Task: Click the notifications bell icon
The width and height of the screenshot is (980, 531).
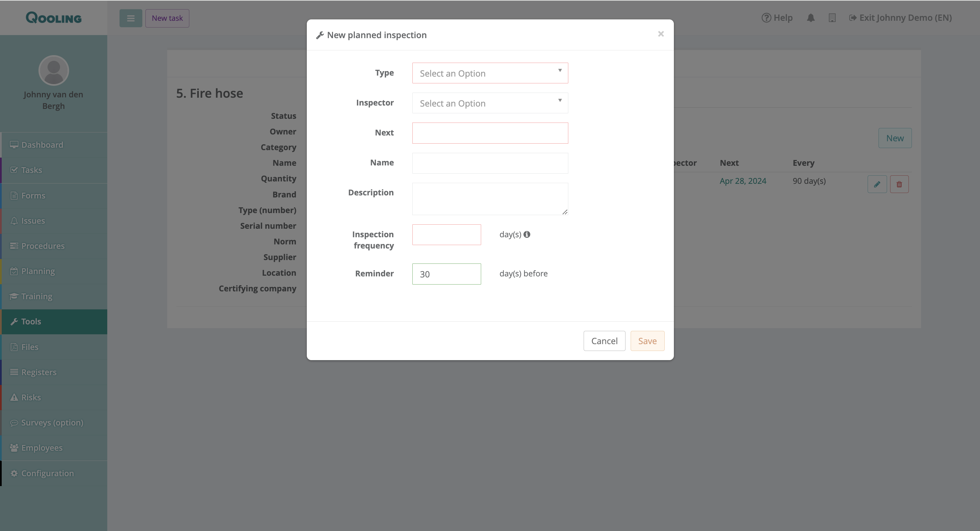Action: pos(811,18)
